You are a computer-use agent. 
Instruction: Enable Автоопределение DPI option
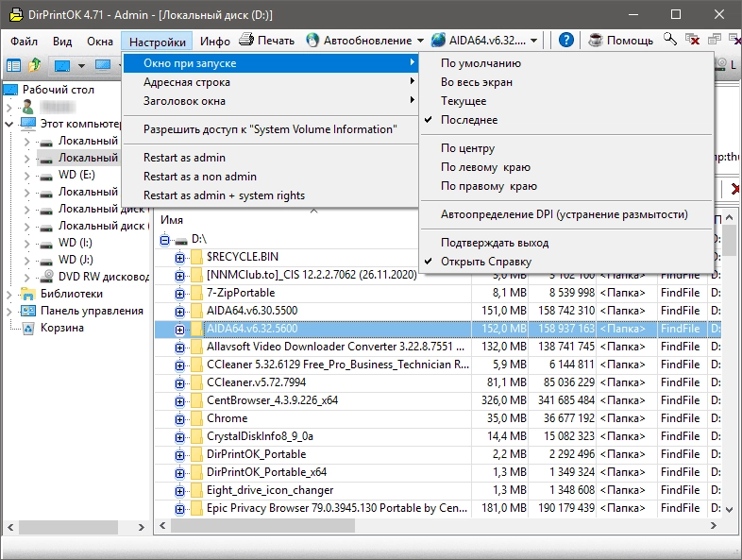[x=566, y=214]
